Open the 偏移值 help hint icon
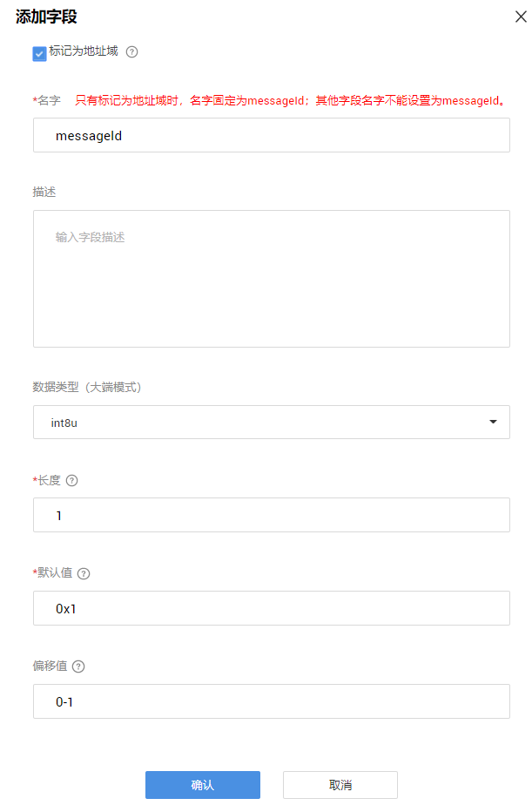The image size is (532, 812). point(78,667)
